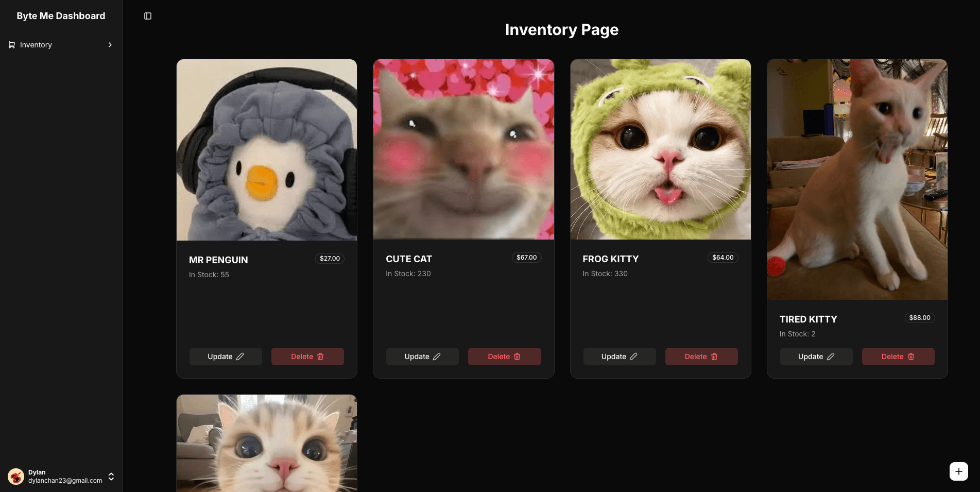Open the CUTE CAT image thumbnail
Image resolution: width=980 pixels, height=492 pixels.
pos(463,149)
